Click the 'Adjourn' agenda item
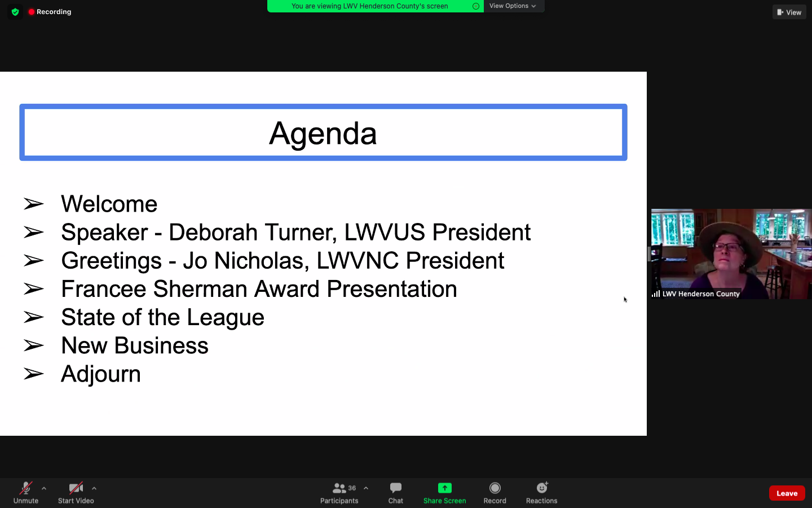The height and width of the screenshot is (508, 812). [x=101, y=374]
